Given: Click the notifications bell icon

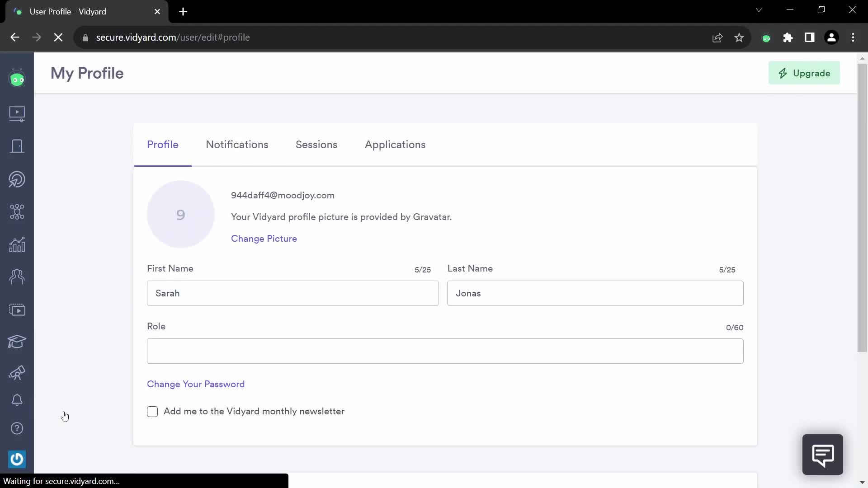Looking at the screenshot, I should pos(17,400).
